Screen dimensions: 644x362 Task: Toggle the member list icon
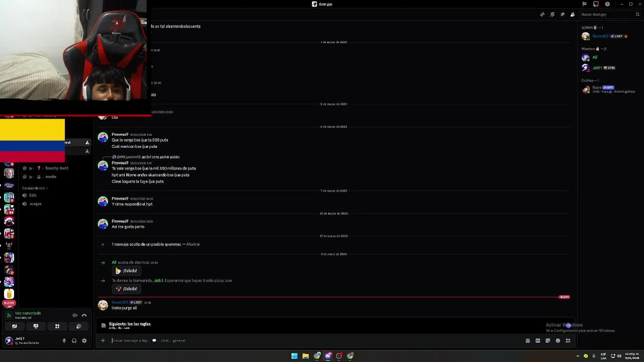573,15
